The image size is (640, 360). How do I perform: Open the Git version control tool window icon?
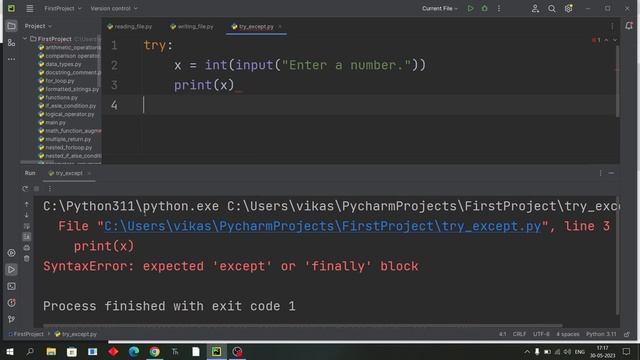pos(11,319)
